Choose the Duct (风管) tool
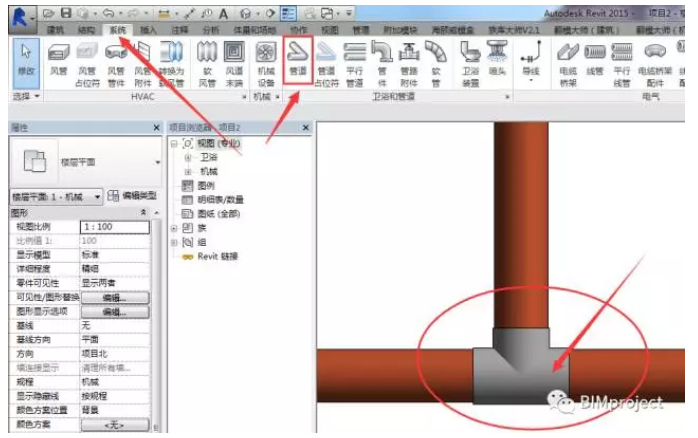Viewport: 698px width, 438px height. pos(59,59)
